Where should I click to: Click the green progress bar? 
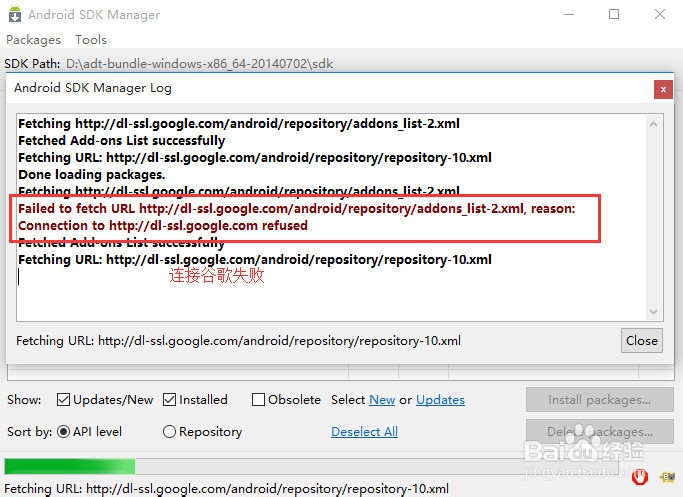[70, 467]
